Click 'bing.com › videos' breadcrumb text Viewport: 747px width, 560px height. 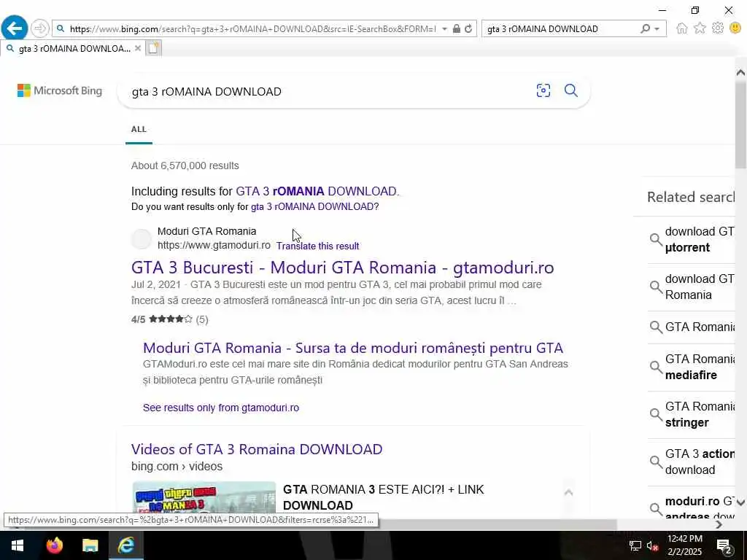pyautogui.click(x=177, y=466)
